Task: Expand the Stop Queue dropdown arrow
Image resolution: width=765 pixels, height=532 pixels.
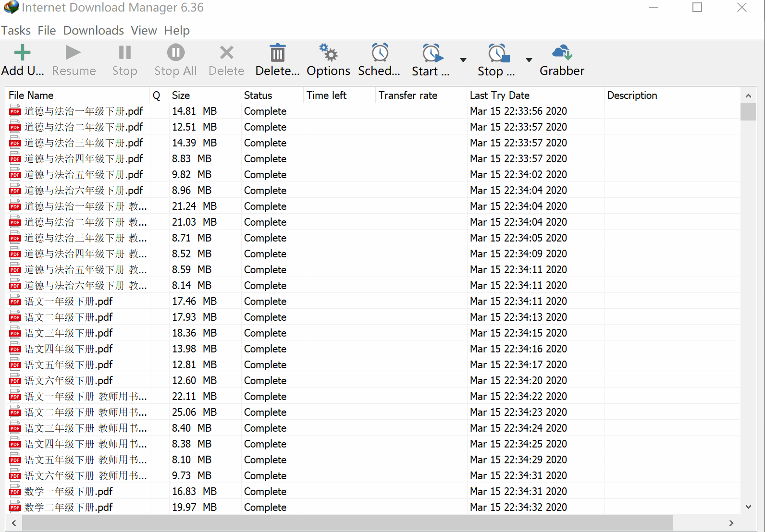Action: [529, 60]
